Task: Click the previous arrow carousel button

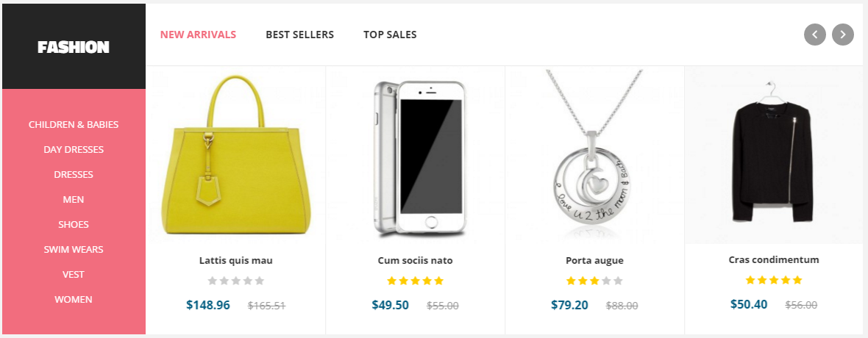Action: click(x=815, y=35)
